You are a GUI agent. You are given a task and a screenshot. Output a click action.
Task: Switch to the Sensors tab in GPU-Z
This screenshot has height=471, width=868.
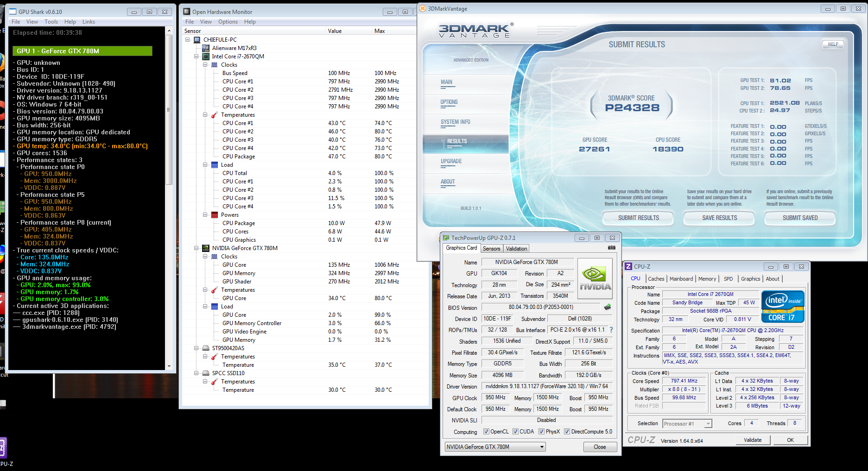(492, 249)
